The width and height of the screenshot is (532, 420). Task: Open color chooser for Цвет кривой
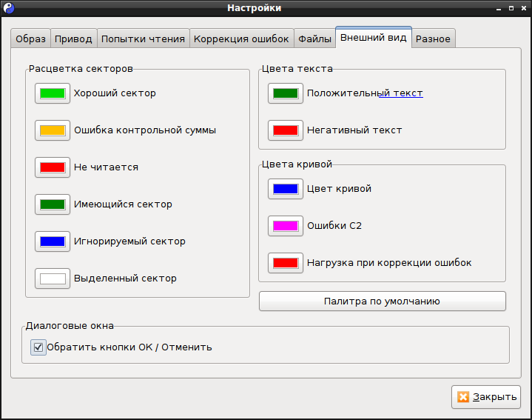286,189
